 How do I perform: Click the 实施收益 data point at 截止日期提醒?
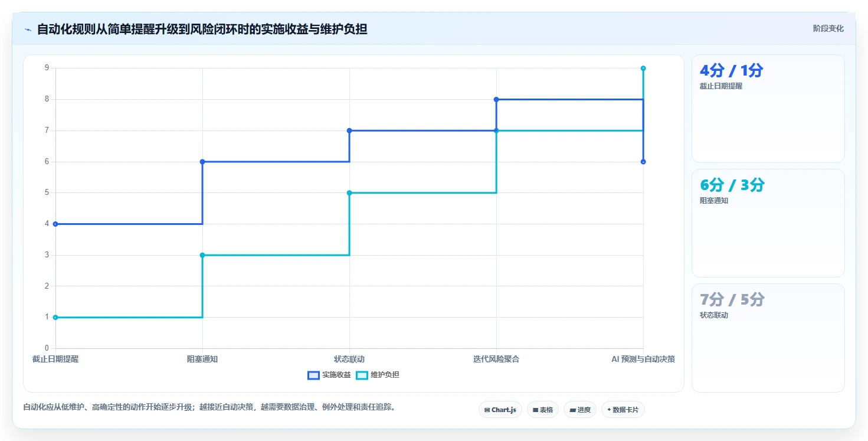(x=55, y=224)
